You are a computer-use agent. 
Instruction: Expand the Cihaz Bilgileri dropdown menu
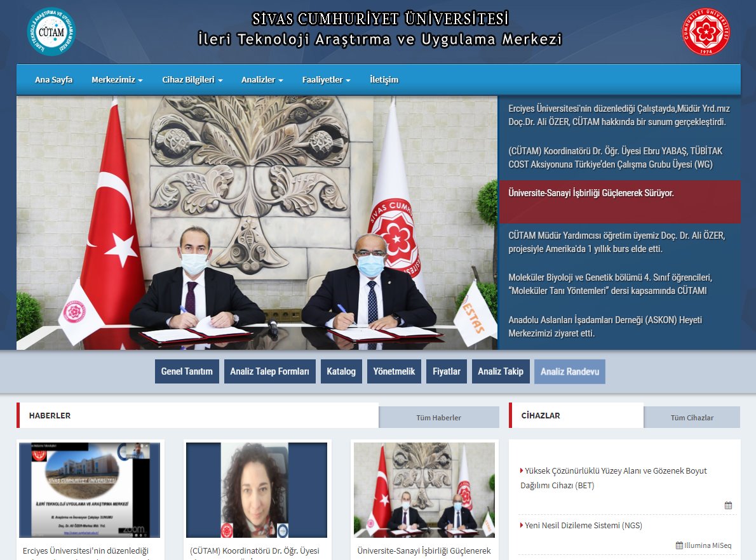click(x=192, y=79)
